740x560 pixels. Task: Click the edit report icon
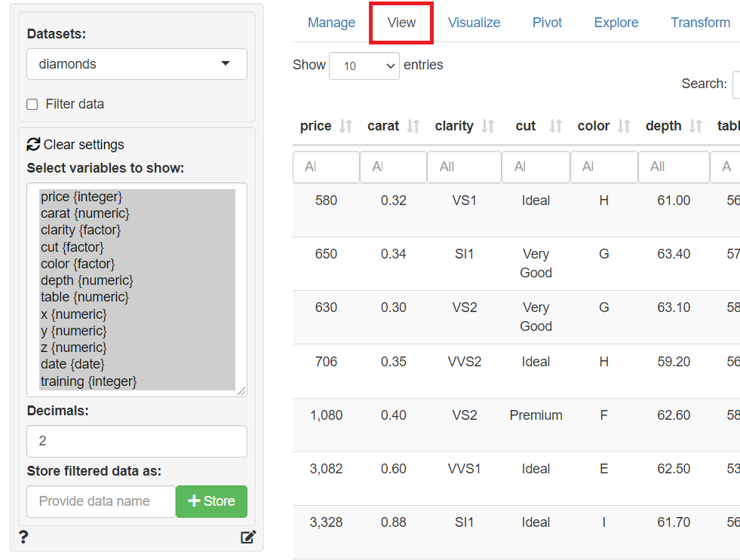pos(247,537)
